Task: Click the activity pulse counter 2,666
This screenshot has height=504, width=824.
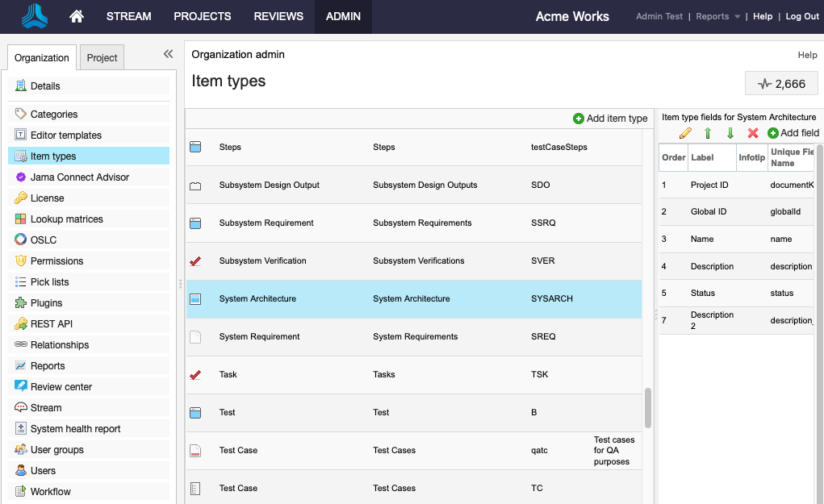Action: point(781,84)
